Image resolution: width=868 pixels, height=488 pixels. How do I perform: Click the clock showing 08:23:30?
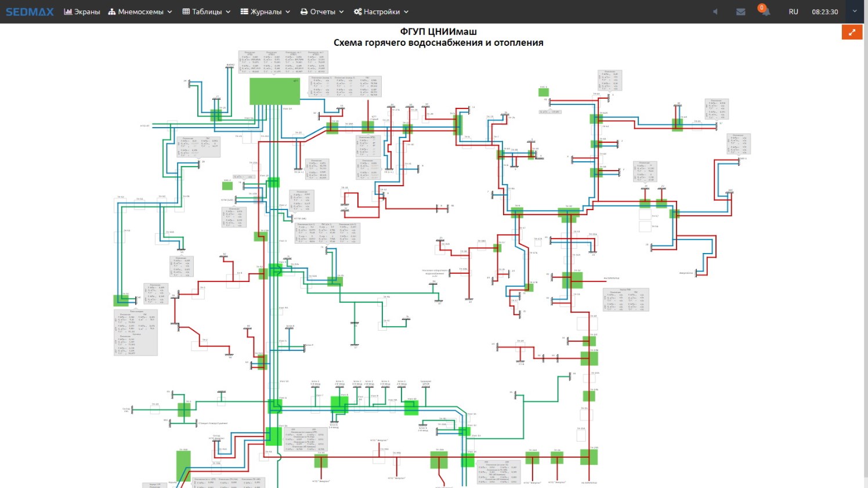click(x=824, y=12)
